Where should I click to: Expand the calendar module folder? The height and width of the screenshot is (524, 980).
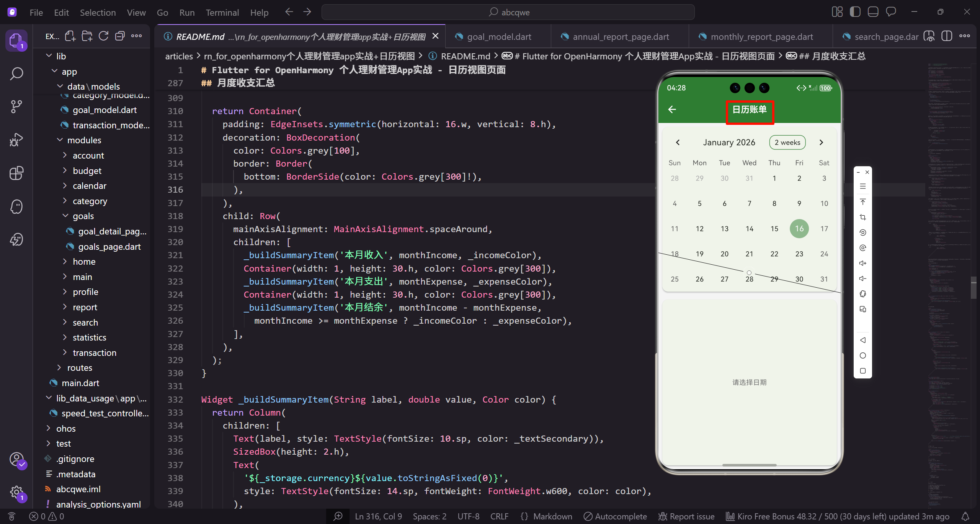(x=89, y=186)
